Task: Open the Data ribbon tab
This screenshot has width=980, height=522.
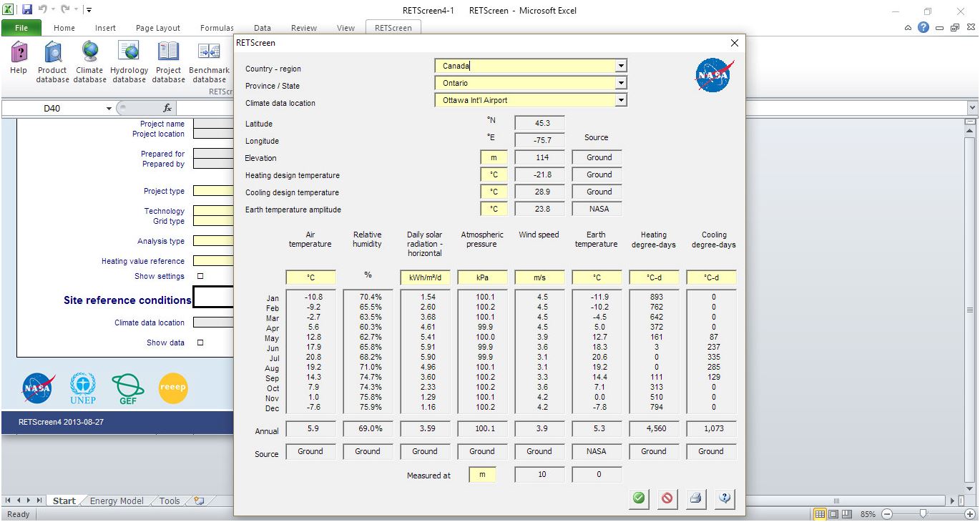Action: tap(263, 28)
